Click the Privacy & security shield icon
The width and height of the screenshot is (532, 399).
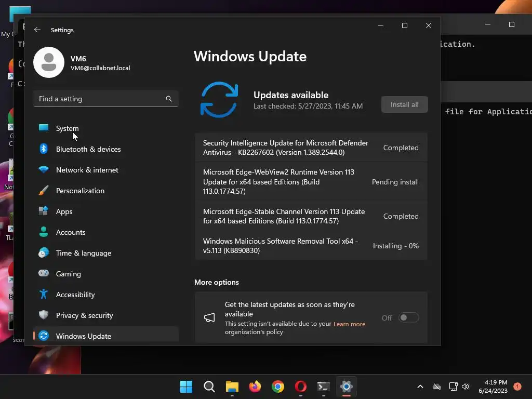[44, 315]
